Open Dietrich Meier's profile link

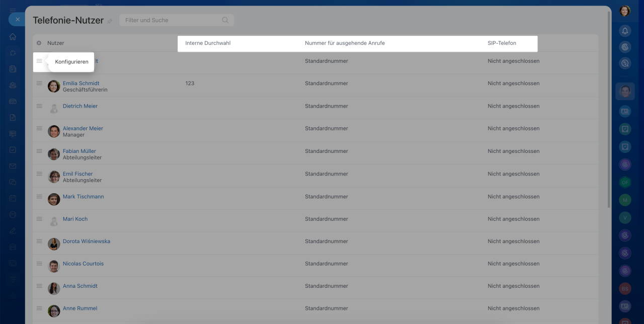[80, 106]
